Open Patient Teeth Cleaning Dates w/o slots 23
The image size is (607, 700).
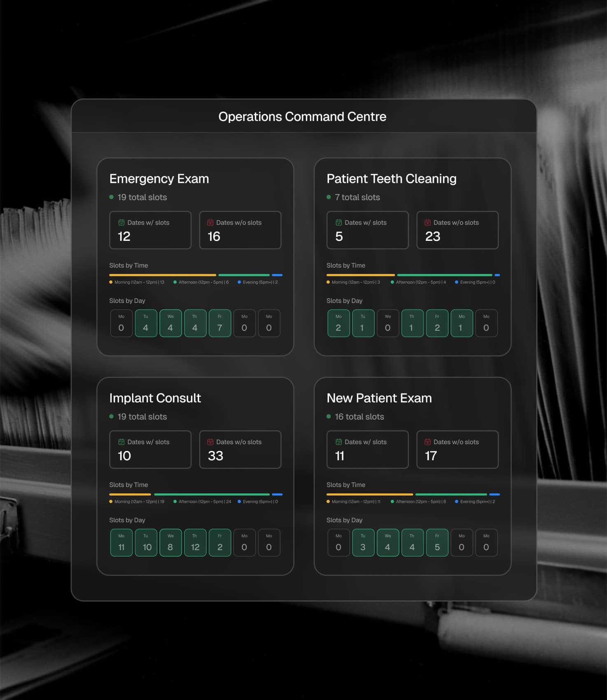pyautogui.click(x=458, y=230)
